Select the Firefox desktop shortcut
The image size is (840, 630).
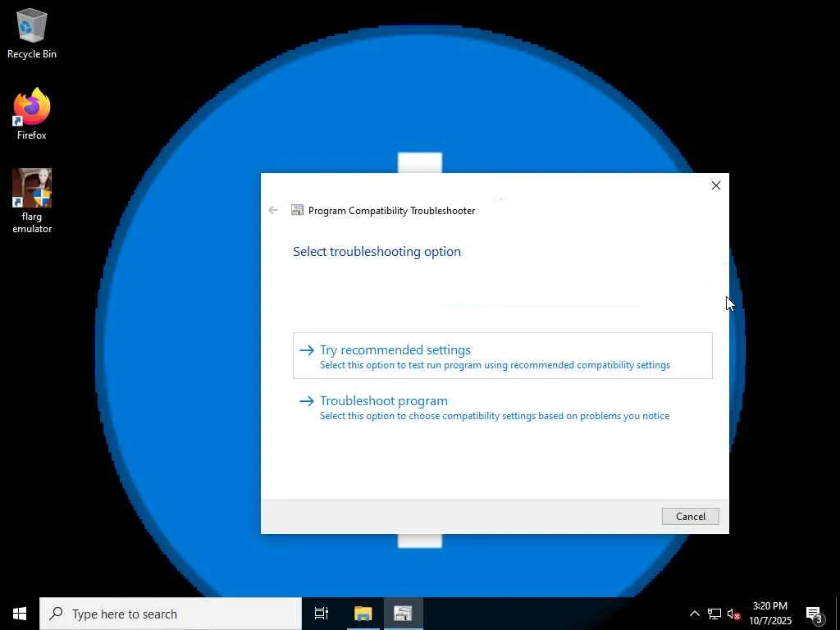click(x=32, y=115)
